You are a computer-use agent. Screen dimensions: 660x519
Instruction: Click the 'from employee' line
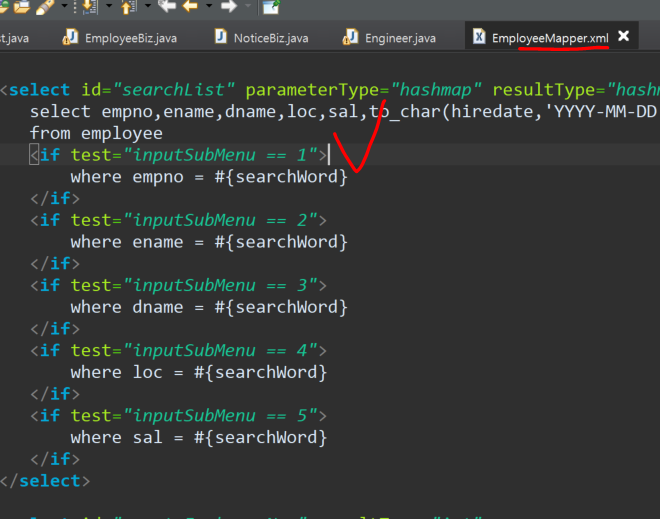[x=96, y=133]
